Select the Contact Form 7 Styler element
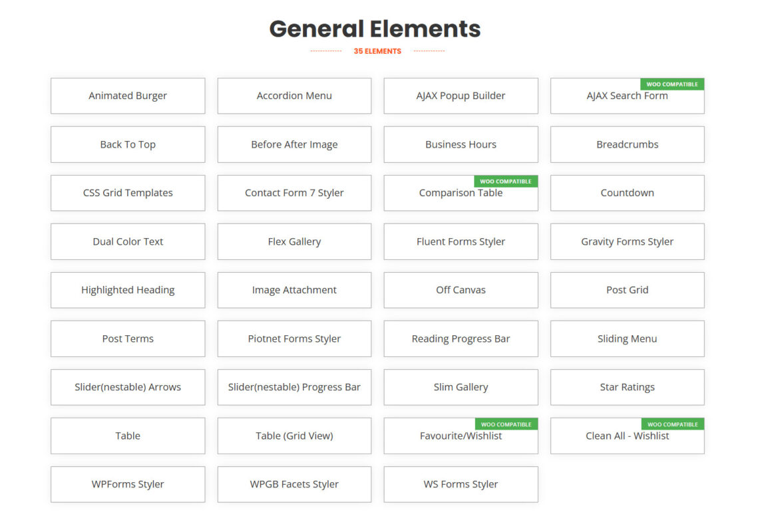This screenshot has width=780, height=532. click(x=293, y=193)
